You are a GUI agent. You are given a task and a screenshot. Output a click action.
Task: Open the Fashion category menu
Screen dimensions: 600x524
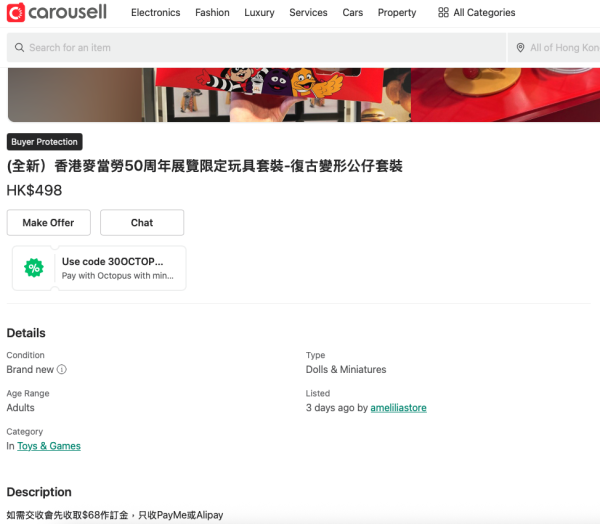(212, 13)
